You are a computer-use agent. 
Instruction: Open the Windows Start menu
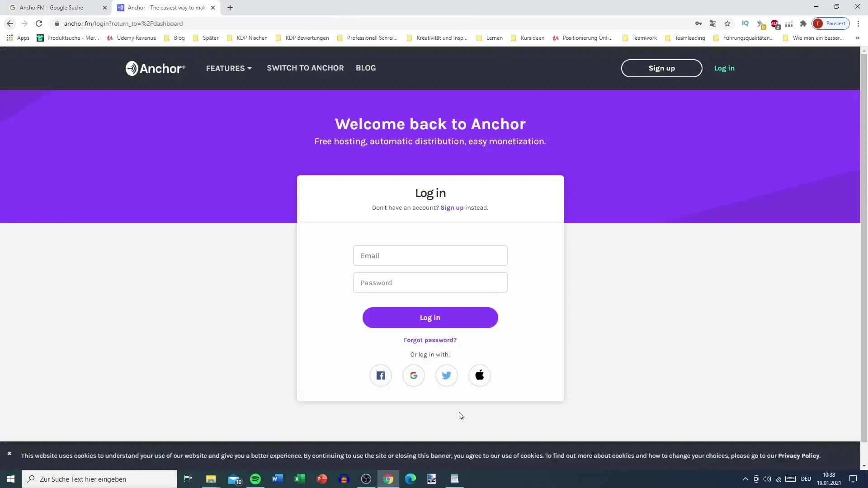11,479
